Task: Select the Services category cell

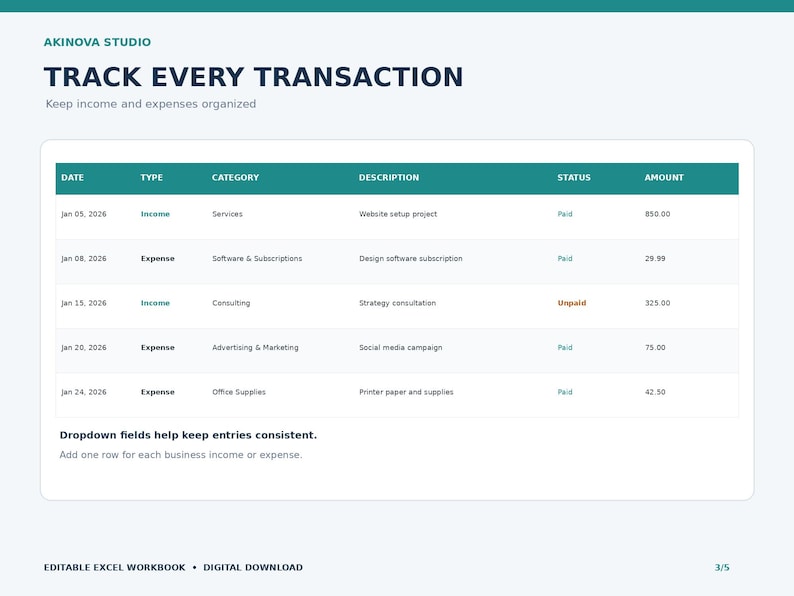Action: pyautogui.click(x=227, y=214)
